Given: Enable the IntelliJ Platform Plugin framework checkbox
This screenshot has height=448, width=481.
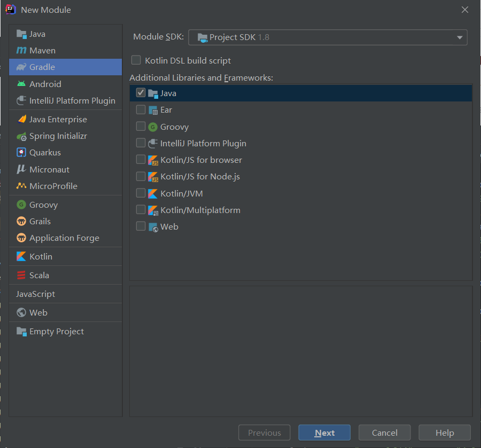Looking at the screenshot, I should pos(141,143).
